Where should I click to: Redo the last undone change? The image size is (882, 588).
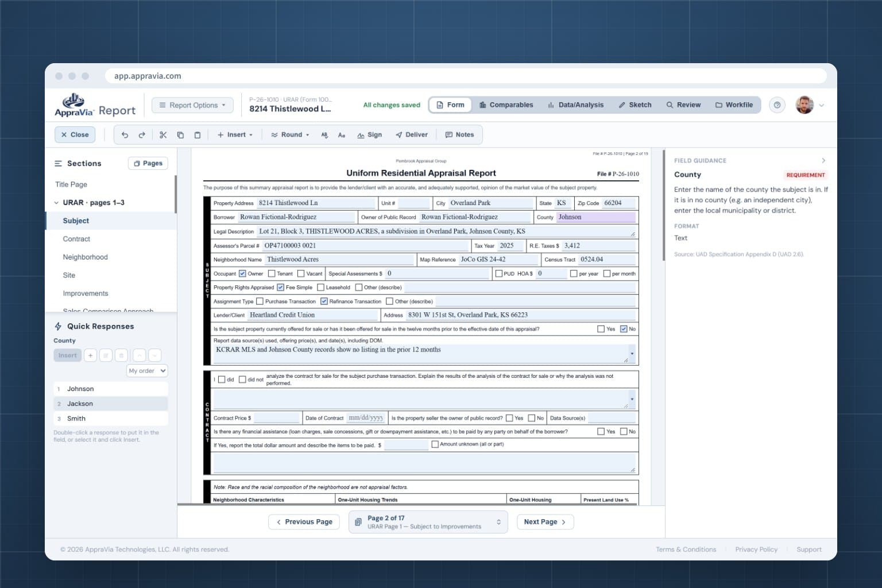pyautogui.click(x=142, y=135)
